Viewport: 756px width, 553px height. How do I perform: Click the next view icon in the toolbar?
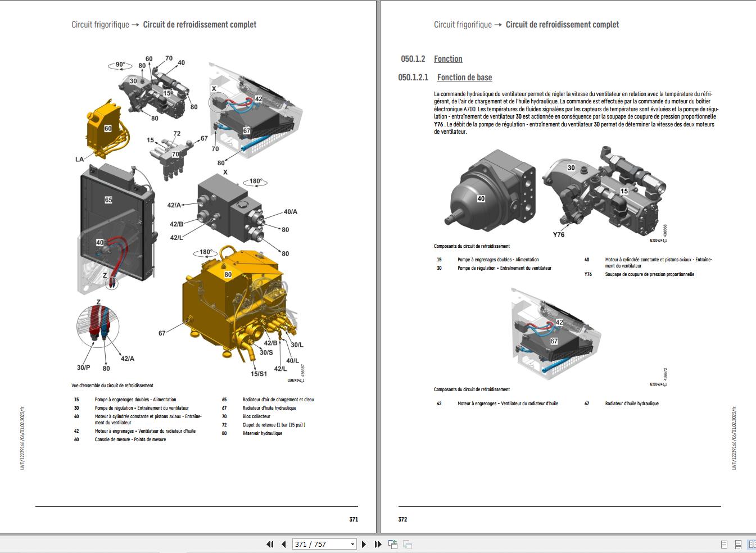click(408, 544)
